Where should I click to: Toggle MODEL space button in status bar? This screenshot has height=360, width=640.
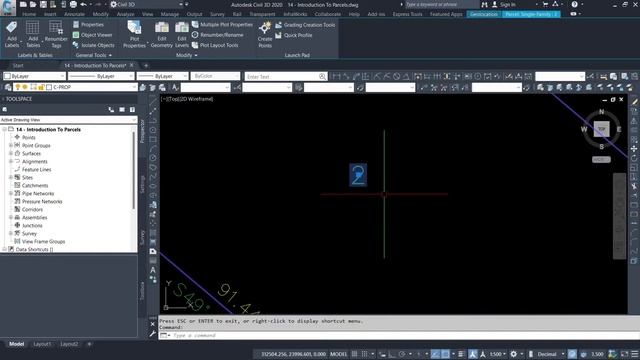coord(338,354)
